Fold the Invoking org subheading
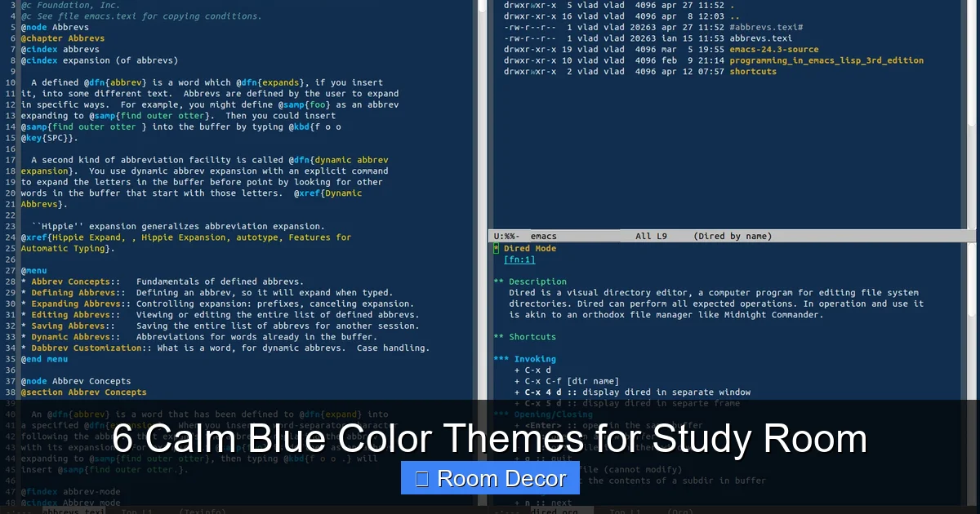Viewport: 980px width, 514px height. (524, 359)
